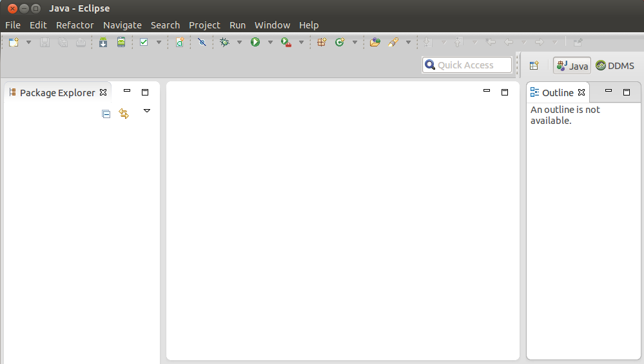Click the Back navigation arrow
The image size is (644, 364).
(509, 42)
